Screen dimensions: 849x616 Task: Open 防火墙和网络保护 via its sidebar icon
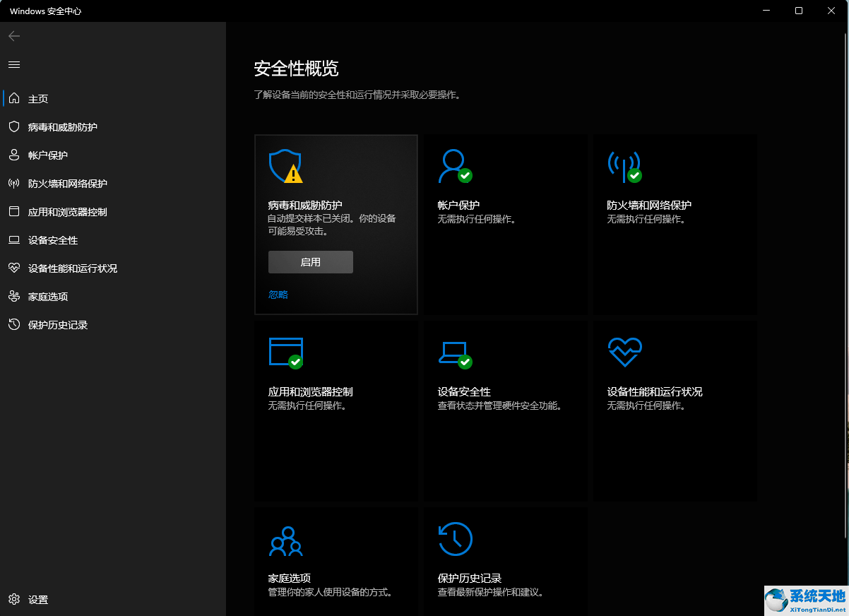click(x=16, y=183)
